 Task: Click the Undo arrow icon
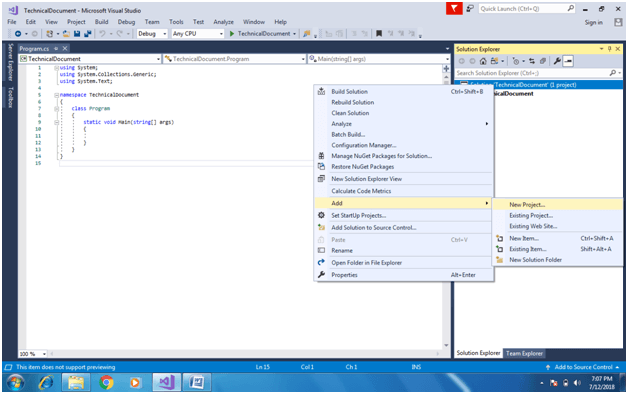click(102, 34)
